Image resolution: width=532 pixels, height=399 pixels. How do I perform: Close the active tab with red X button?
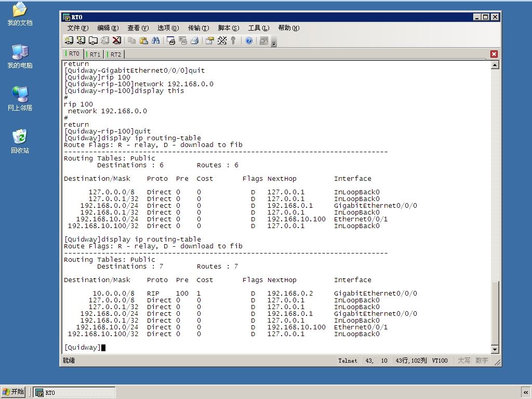(x=494, y=54)
